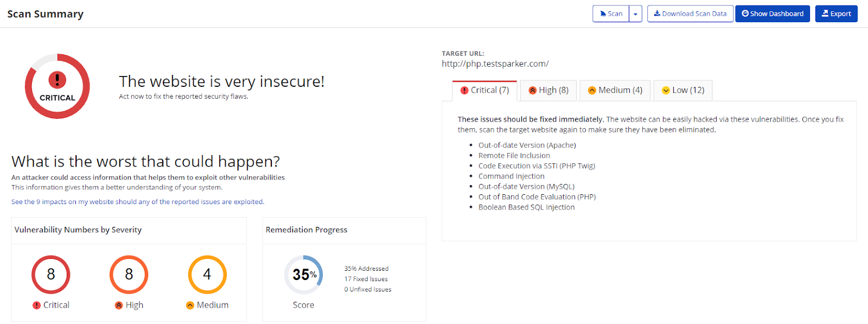Click Download Scan Data button
The height and width of the screenshot is (324, 868).
[x=690, y=14]
